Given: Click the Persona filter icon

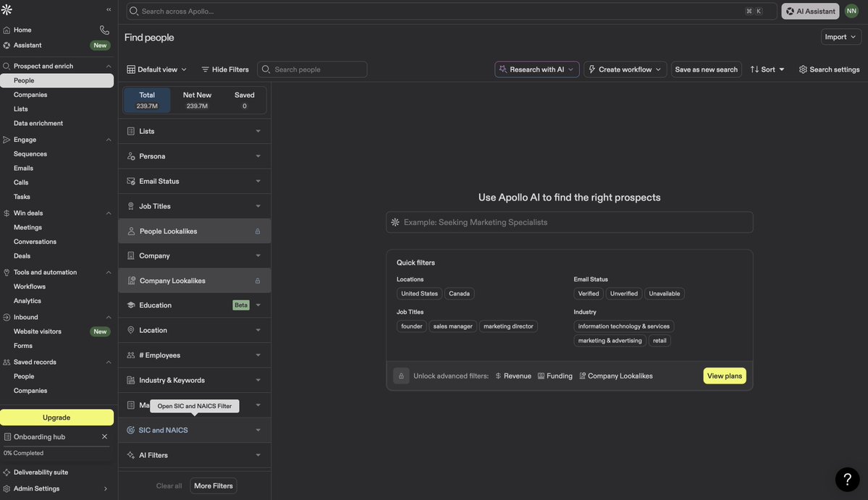Looking at the screenshot, I should (x=130, y=156).
